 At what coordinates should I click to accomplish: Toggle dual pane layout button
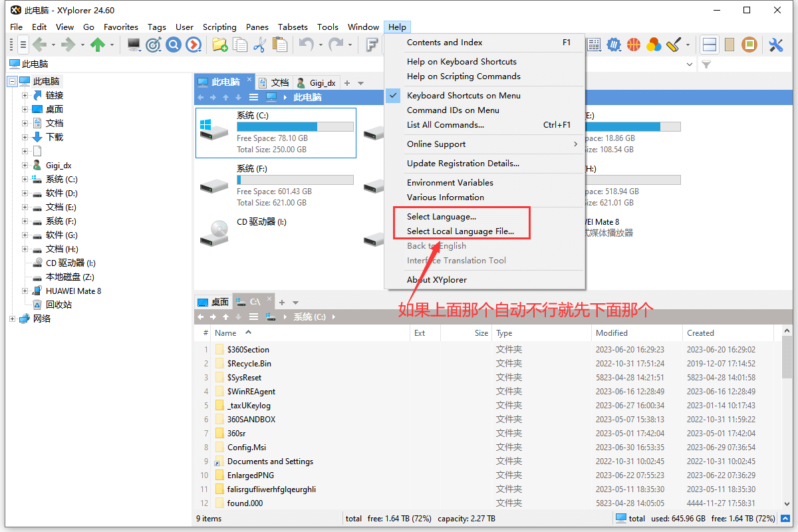710,45
